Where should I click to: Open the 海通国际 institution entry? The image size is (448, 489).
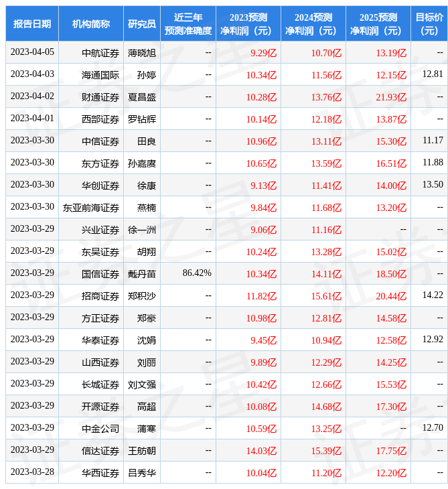pos(100,74)
